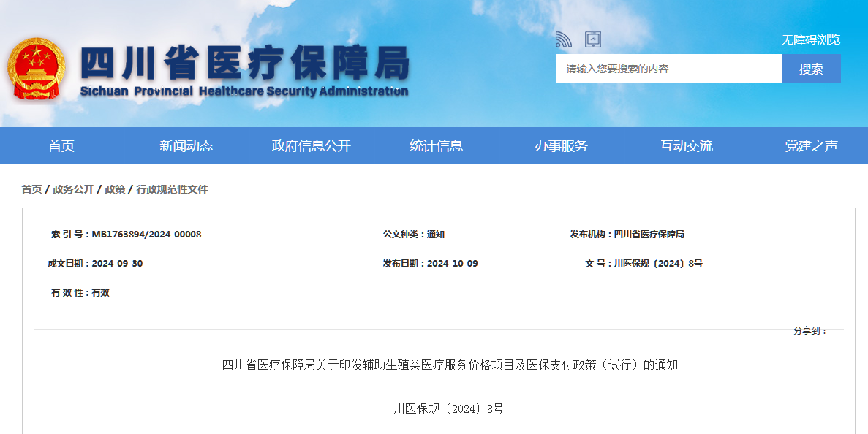
Task: Select 办事服务 from the navigation
Action: 562,145
